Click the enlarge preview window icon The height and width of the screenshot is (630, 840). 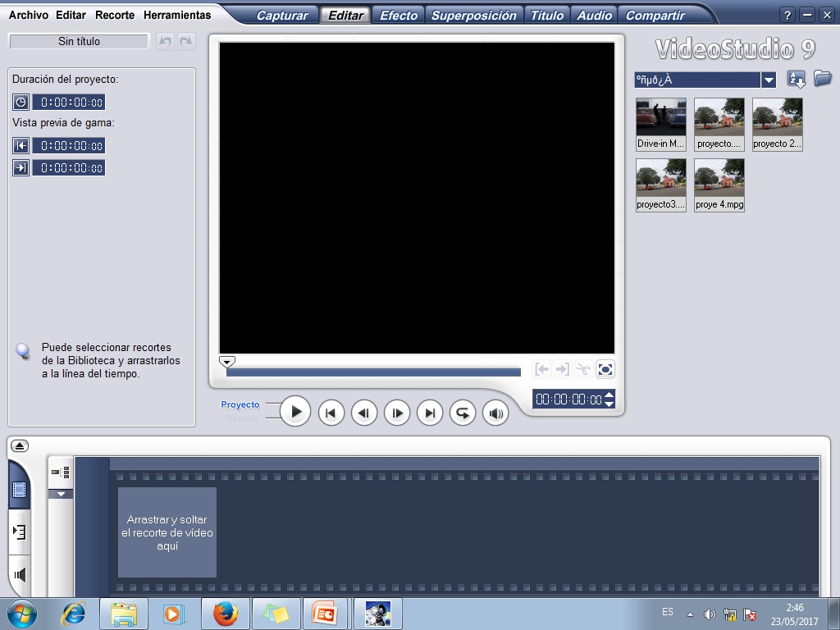coord(605,369)
